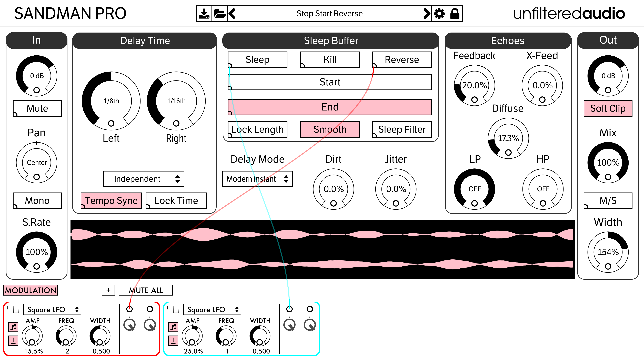The height and width of the screenshot is (364, 644).
Task: Click first output jack of red LFO
Action: click(x=129, y=309)
